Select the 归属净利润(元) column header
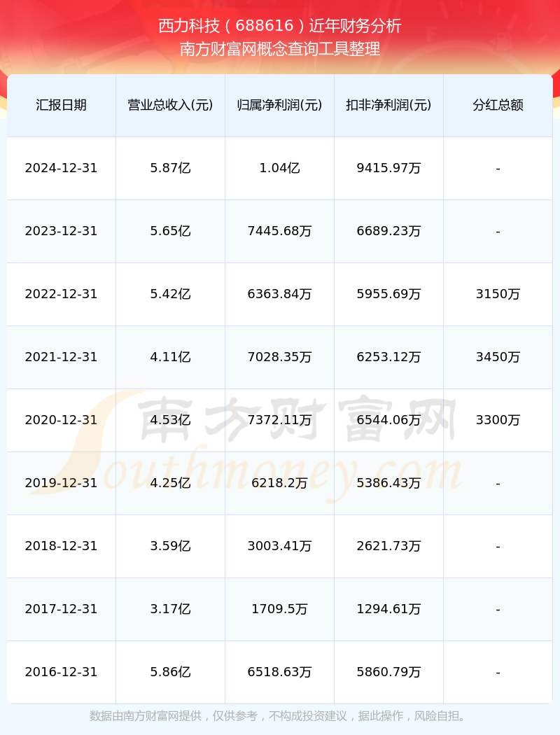Image resolution: width=560 pixels, height=735 pixels. click(280, 105)
